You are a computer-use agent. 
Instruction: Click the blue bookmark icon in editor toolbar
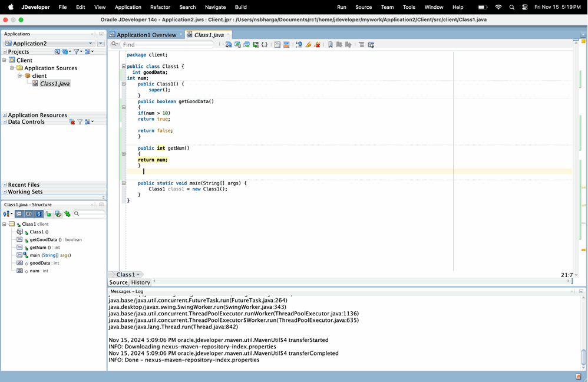tap(331, 45)
